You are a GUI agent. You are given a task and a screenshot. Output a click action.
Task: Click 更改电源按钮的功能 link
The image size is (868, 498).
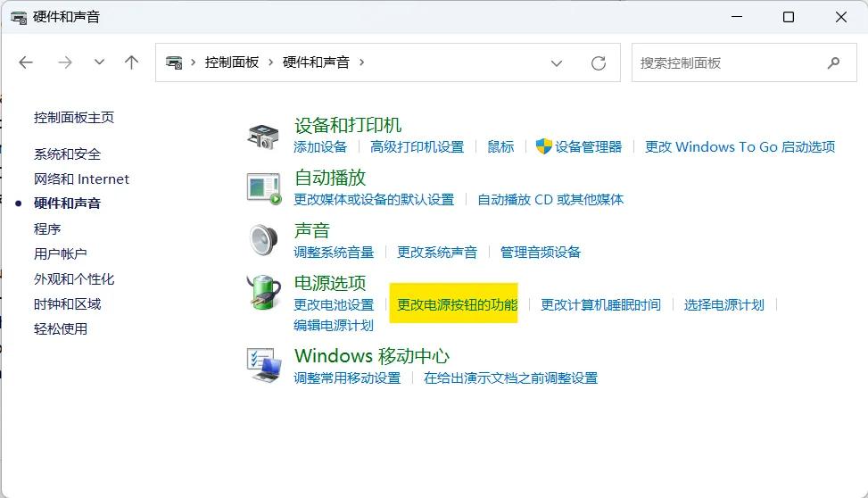pyautogui.click(x=458, y=304)
